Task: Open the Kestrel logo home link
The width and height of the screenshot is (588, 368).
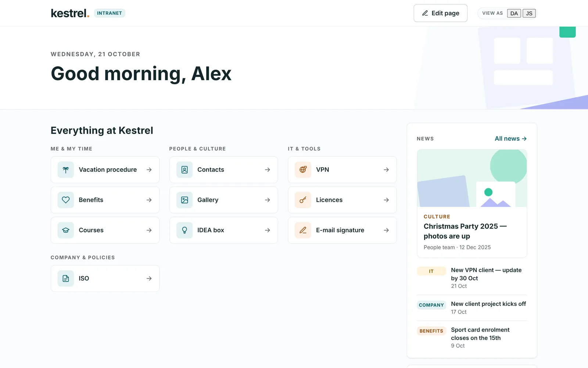Action: click(x=70, y=13)
